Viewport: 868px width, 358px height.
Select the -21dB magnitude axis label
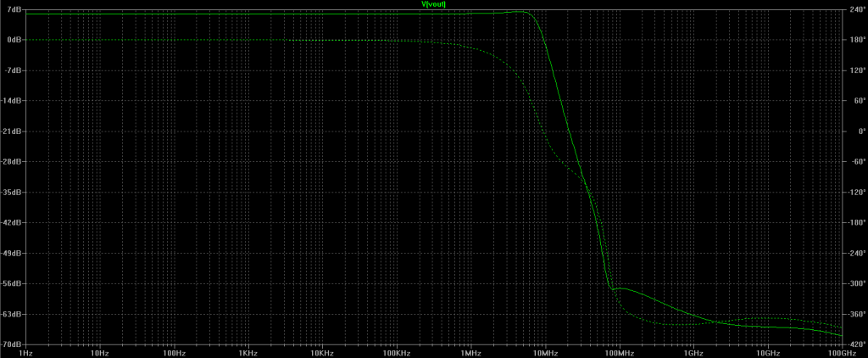13,131
